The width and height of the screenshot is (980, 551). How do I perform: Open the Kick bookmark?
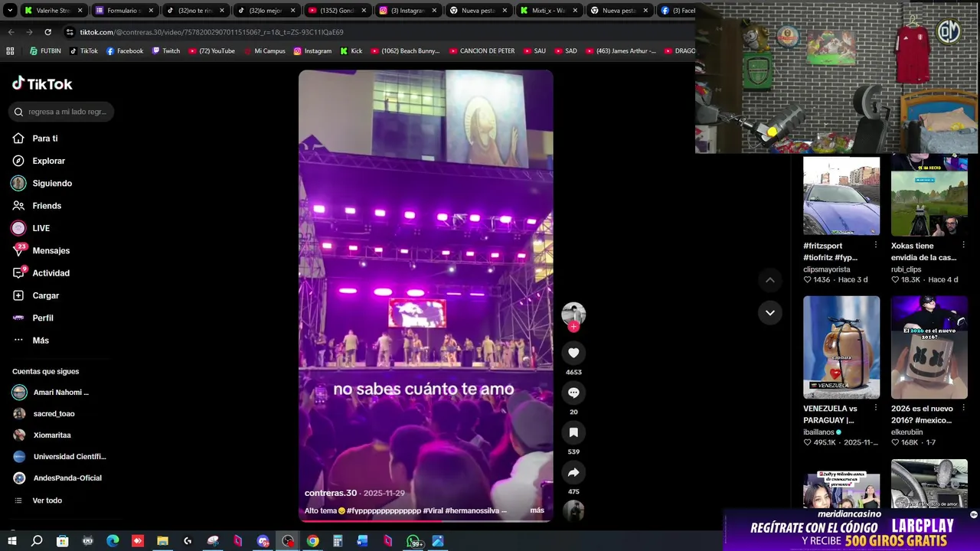(x=351, y=51)
